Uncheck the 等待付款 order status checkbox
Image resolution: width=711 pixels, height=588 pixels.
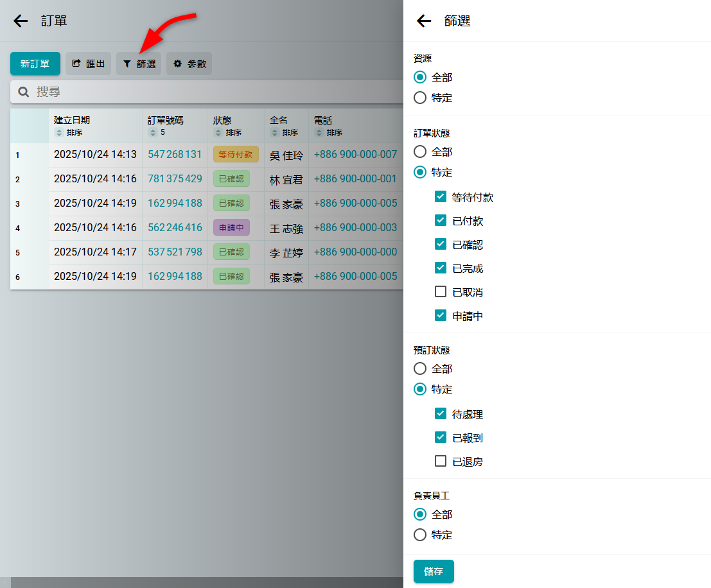(x=441, y=197)
